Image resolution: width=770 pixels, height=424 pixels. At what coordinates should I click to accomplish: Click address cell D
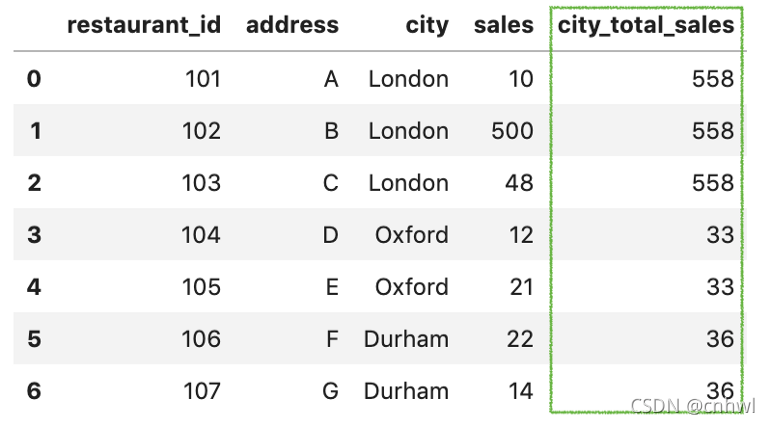coord(330,235)
